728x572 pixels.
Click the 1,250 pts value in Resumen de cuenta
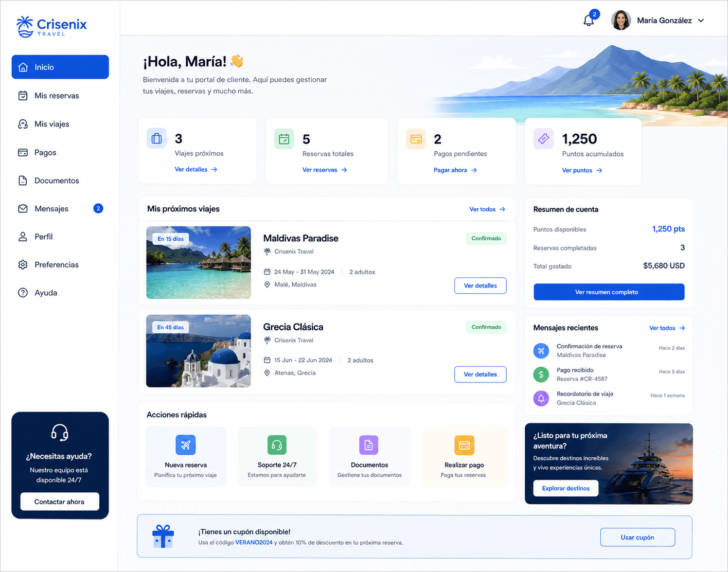click(668, 229)
